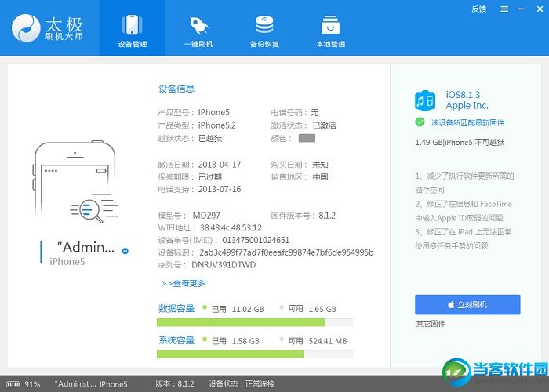Click the serial number DNRJV391DTWD
Image resolution: width=549 pixels, height=392 pixels.
[x=224, y=265]
